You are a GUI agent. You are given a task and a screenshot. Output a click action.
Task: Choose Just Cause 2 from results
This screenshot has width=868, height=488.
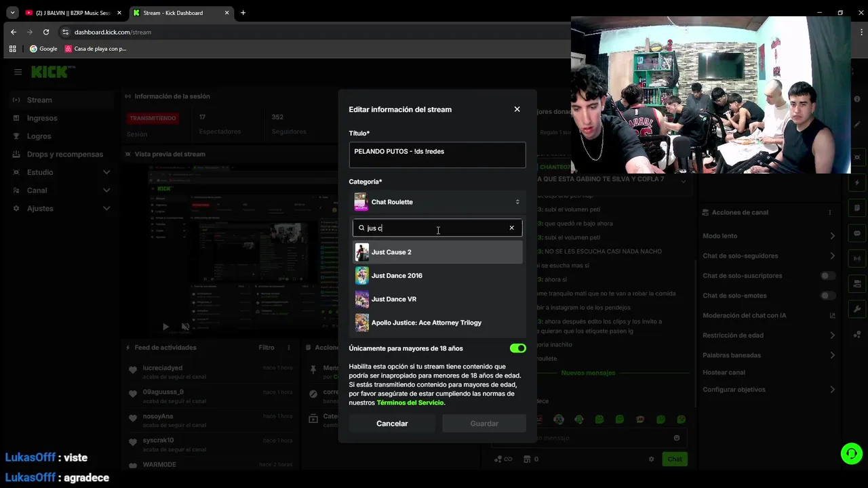pyautogui.click(x=437, y=252)
